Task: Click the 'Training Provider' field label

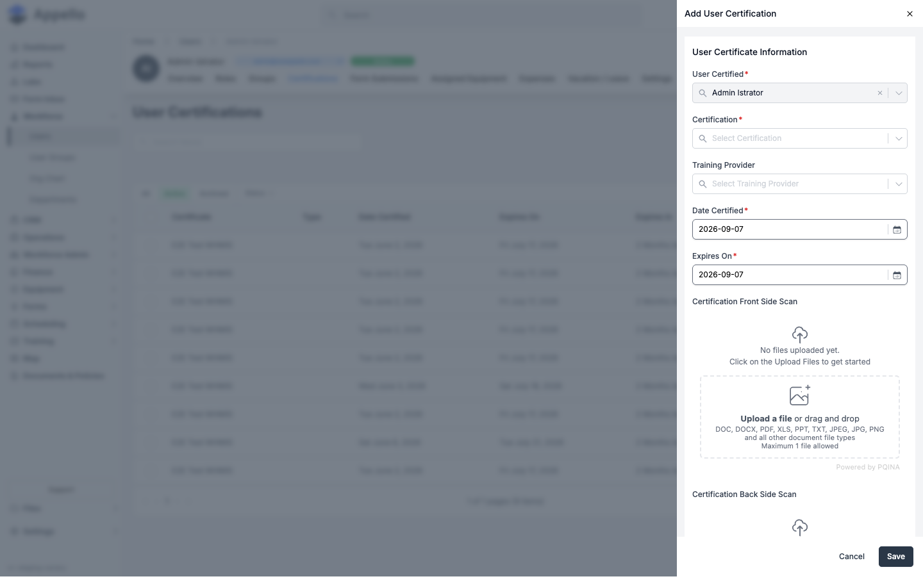Action: 724,165
